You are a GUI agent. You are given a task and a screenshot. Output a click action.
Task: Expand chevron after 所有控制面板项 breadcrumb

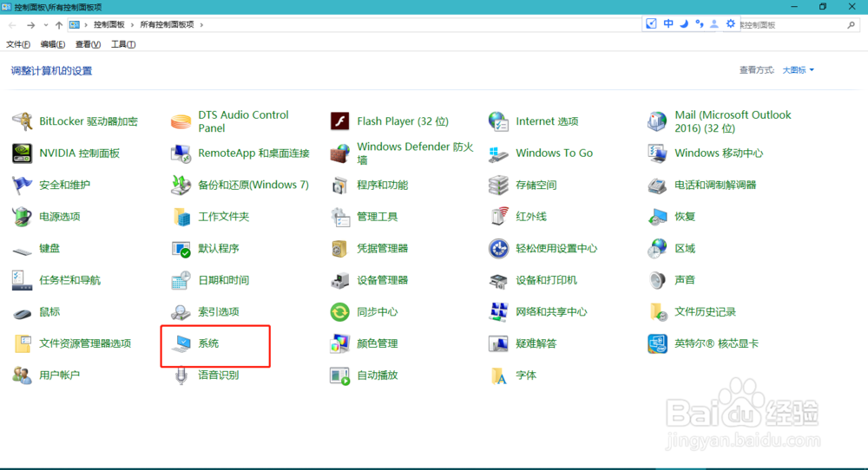pyautogui.click(x=201, y=25)
